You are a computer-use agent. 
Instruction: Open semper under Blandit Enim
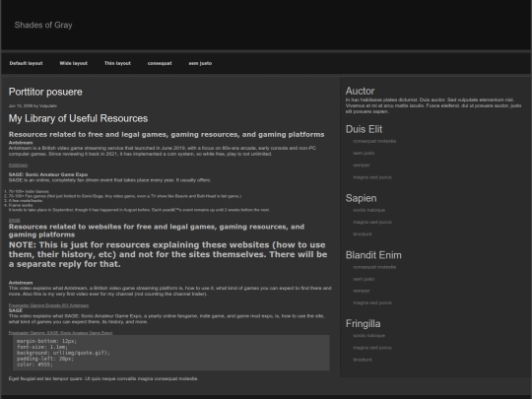click(362, 291)
